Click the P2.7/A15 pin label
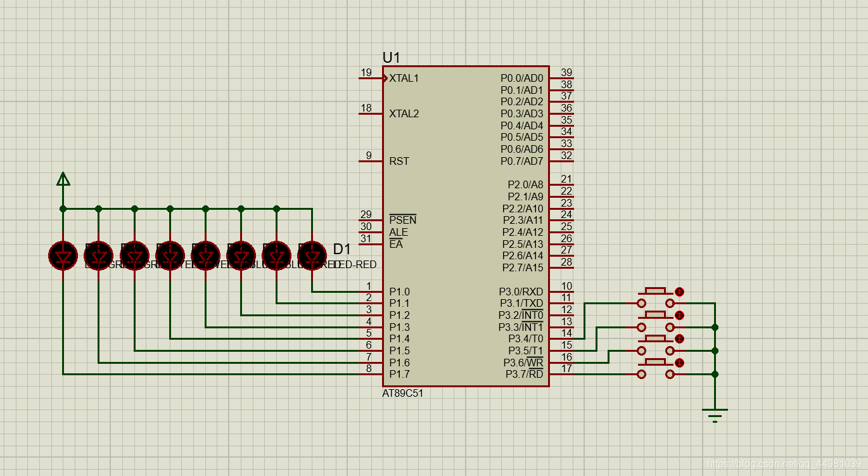 (523, 267)
